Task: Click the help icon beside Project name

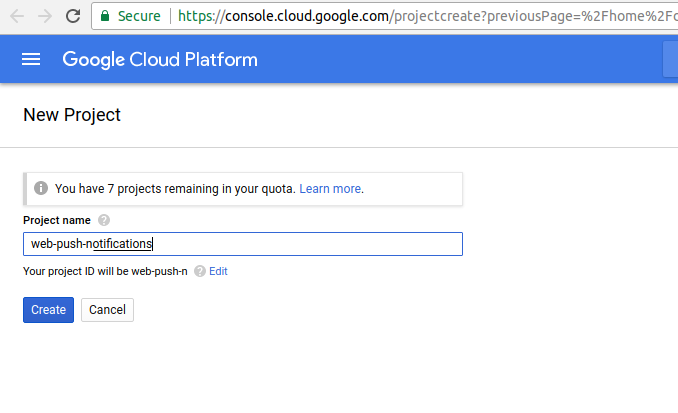Action: [x=104, y=220]
